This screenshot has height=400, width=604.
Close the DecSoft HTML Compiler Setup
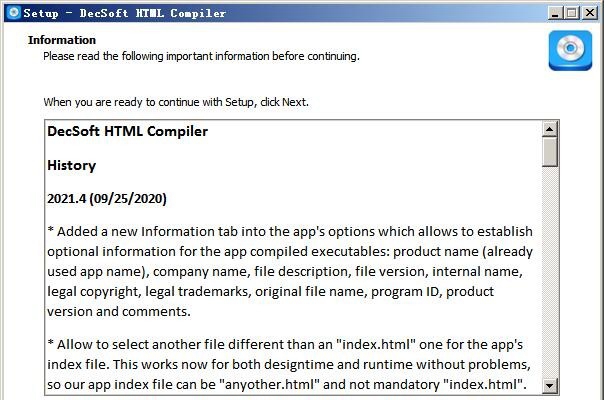(590, 13)
